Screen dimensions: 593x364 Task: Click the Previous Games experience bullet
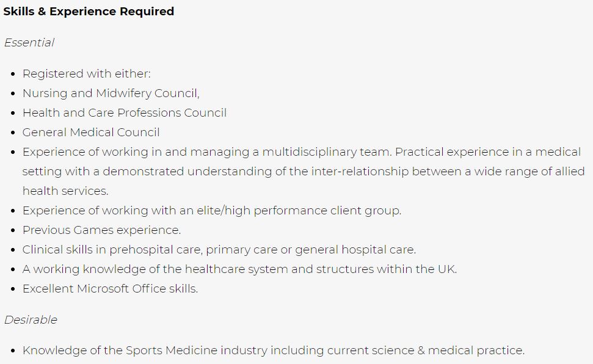(x=102, y=230)
